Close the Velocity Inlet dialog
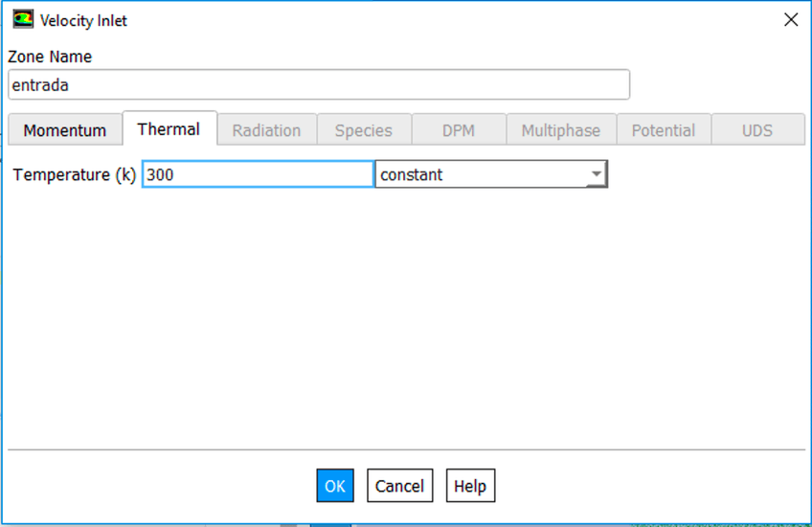Screen dimensions: 812x527 point(791,20)
